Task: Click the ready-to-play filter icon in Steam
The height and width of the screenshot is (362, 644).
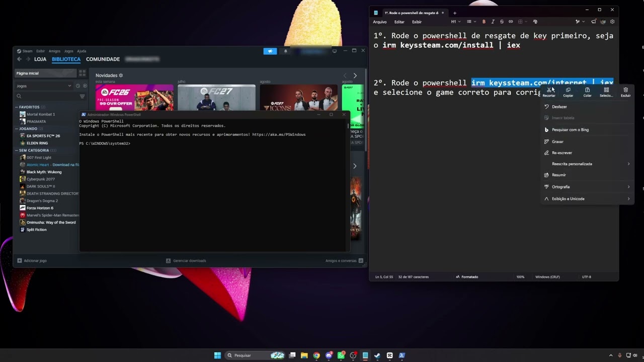Action: tap(85, 86)
